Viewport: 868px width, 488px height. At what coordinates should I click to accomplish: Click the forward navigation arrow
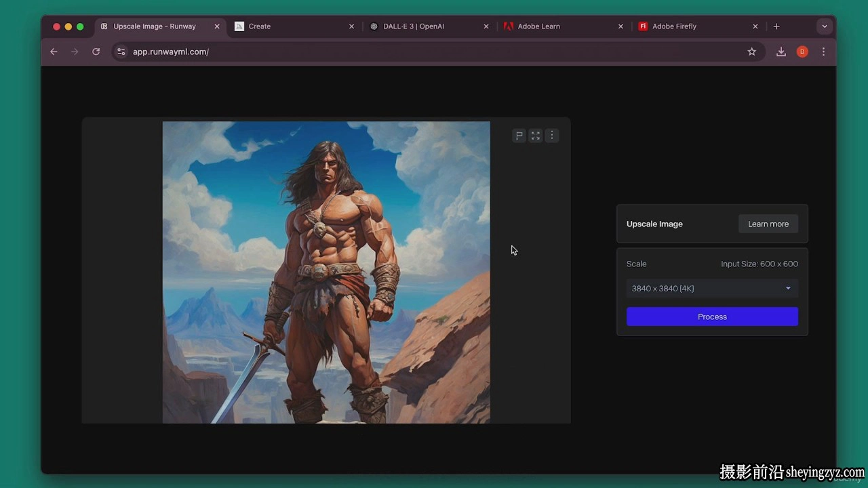75,52
